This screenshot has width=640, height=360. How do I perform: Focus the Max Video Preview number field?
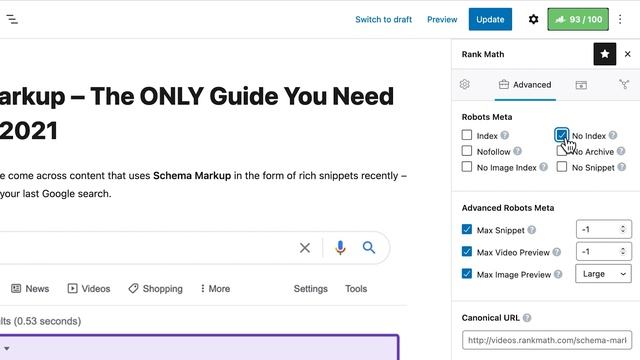tap(604, 251)
